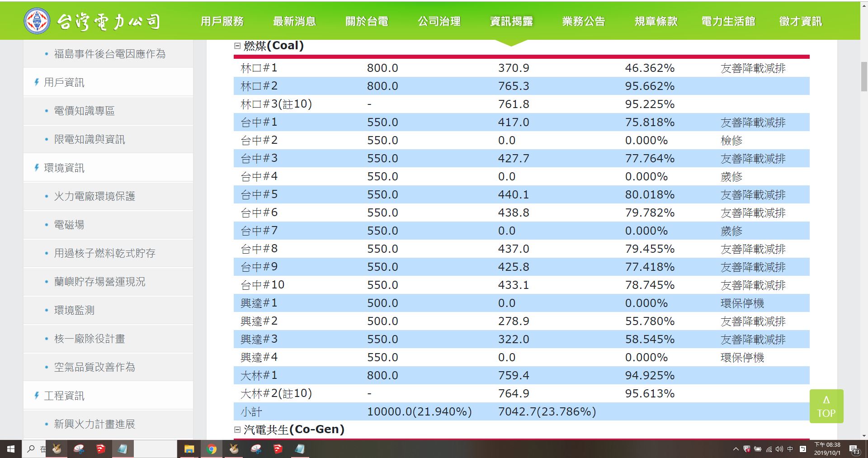
Task: Click the 370.9 output value
Action: (x=514, y=68)
